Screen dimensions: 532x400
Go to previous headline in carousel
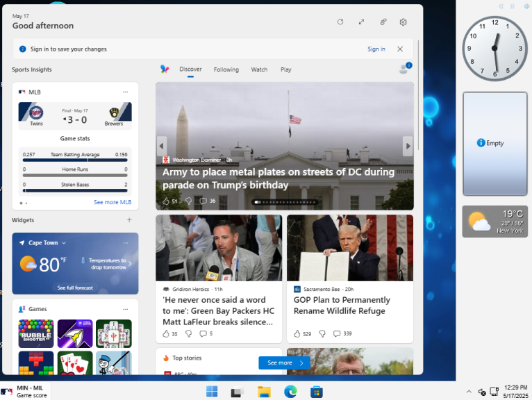(162, 146)
